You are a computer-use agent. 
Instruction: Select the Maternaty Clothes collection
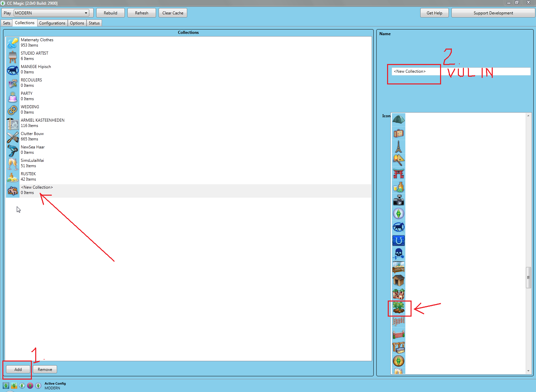[x=189, y=43]
